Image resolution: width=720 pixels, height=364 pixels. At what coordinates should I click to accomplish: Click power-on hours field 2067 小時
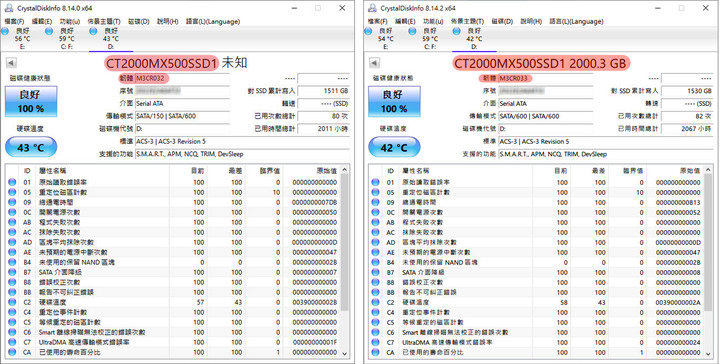687,129
